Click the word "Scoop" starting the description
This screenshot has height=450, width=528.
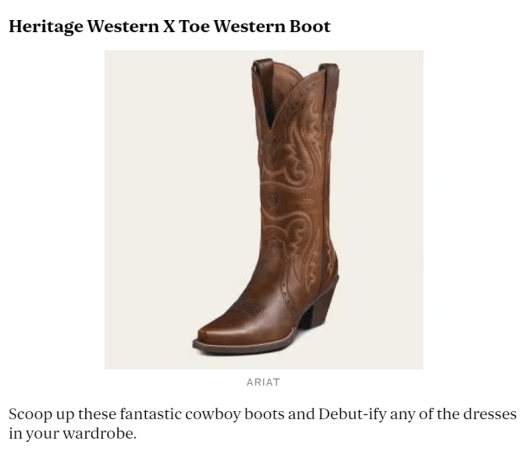pos(30,415)
